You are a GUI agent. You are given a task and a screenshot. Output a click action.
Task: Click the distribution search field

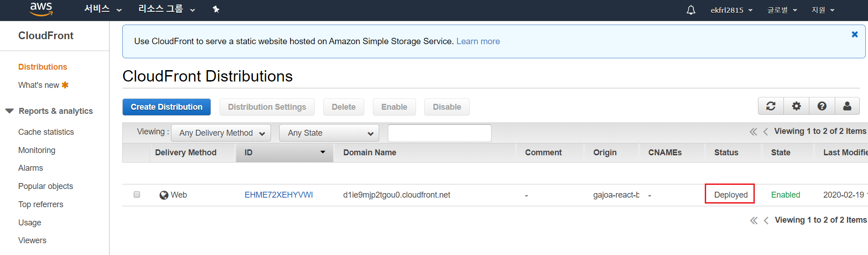[439, 133]
